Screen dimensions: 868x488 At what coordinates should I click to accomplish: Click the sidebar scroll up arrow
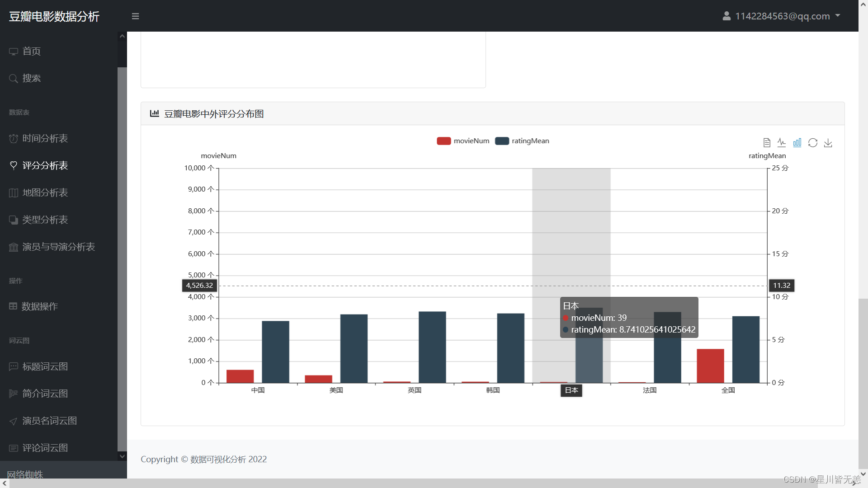[122, 36]
